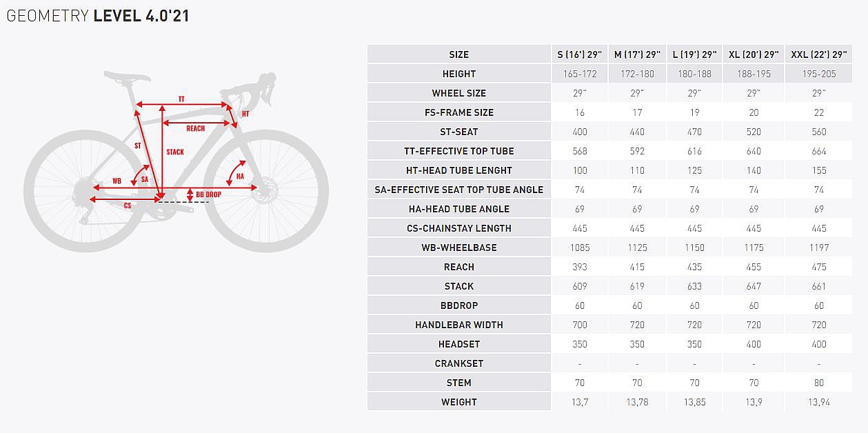This screenshot has width=868, height=433.
Task: Click the HEIGHT value 180-188 cell
Action: (x=694, y=74)
